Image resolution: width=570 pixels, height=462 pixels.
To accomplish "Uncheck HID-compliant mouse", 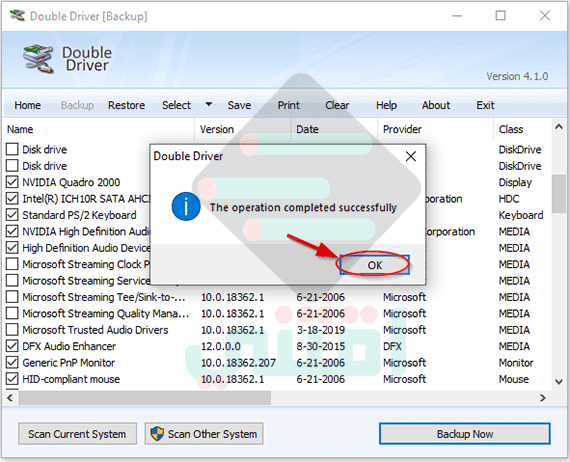I will [x=12, y=379].
